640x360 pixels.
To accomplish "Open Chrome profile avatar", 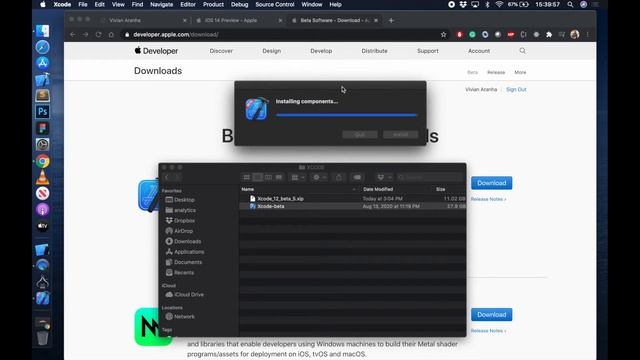I will pos(575,35).
